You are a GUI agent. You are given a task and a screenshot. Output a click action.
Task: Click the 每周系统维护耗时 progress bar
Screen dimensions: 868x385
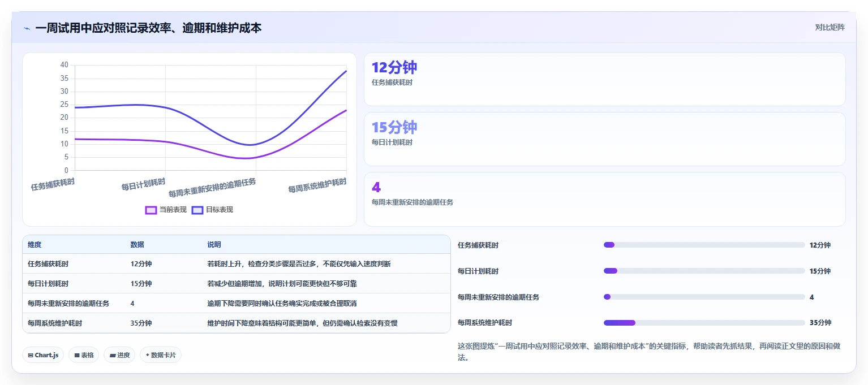704,323
